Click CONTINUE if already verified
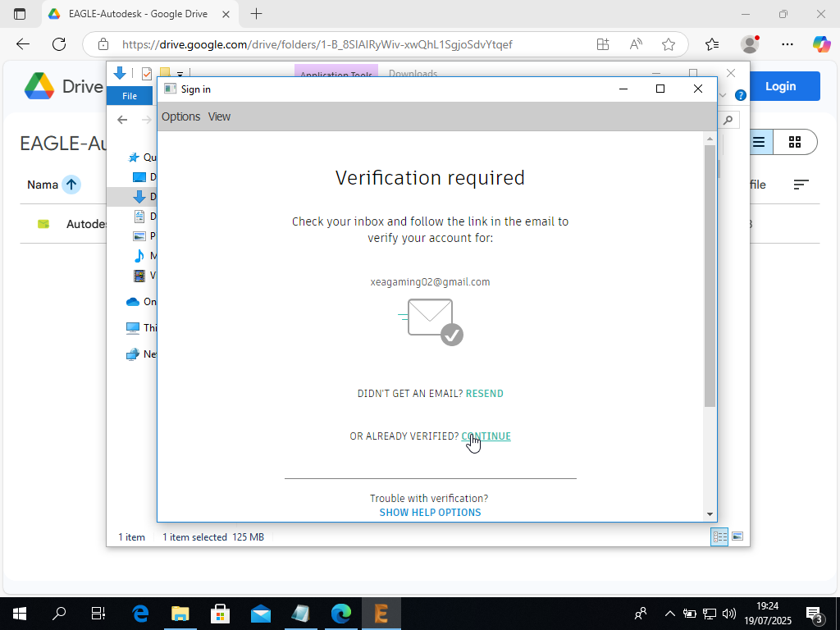 [x=485, y=436]
